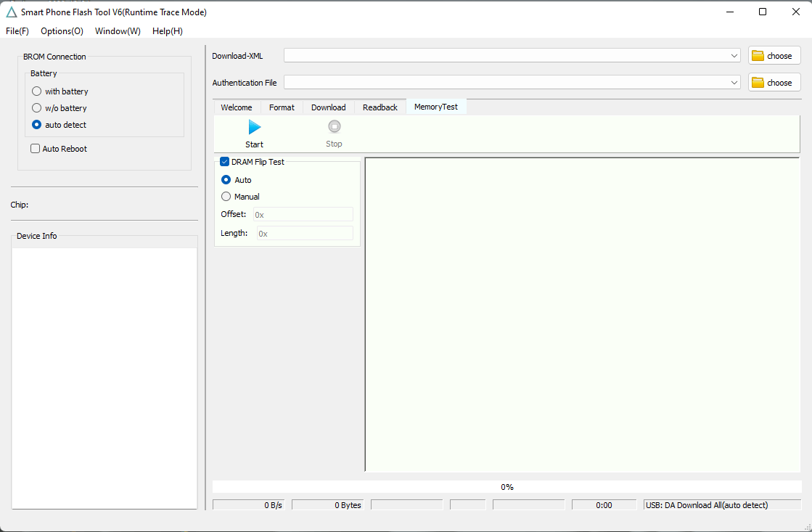Image resolution: width=812 pixels, height=532 pixels.
Task: Toggle the DRAM Flip Test checkbox
Action: (x=224, y=161)
